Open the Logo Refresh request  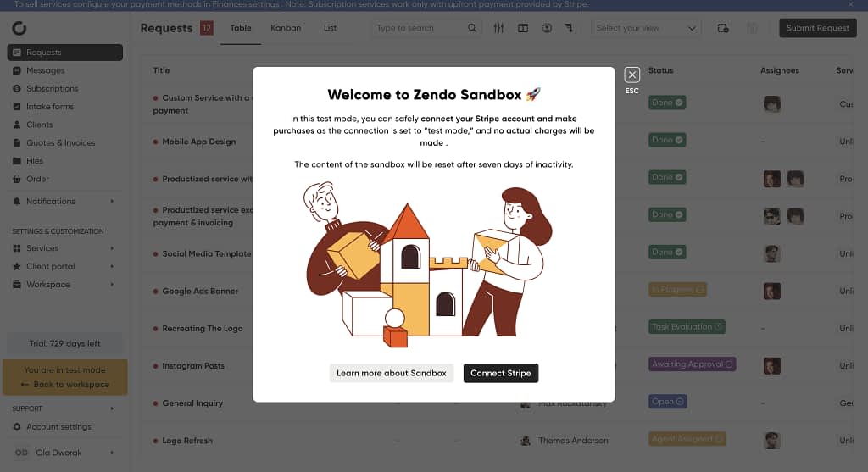(x=187, y=441)
